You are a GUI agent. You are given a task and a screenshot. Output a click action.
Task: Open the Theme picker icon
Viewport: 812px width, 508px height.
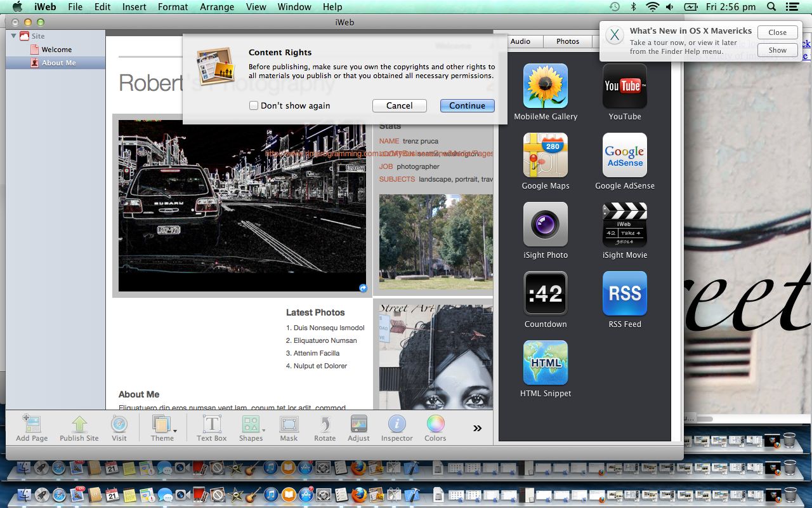[162, 424]
